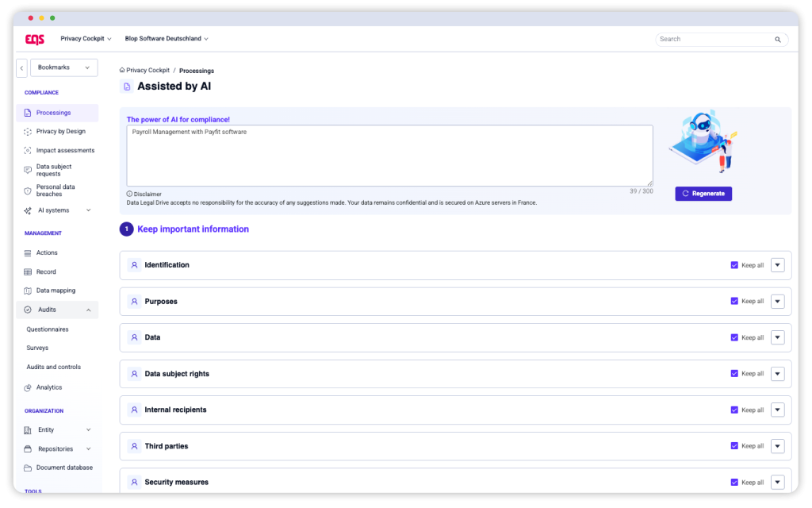Click the Analytics chart icon

click(x=28, y=387)
